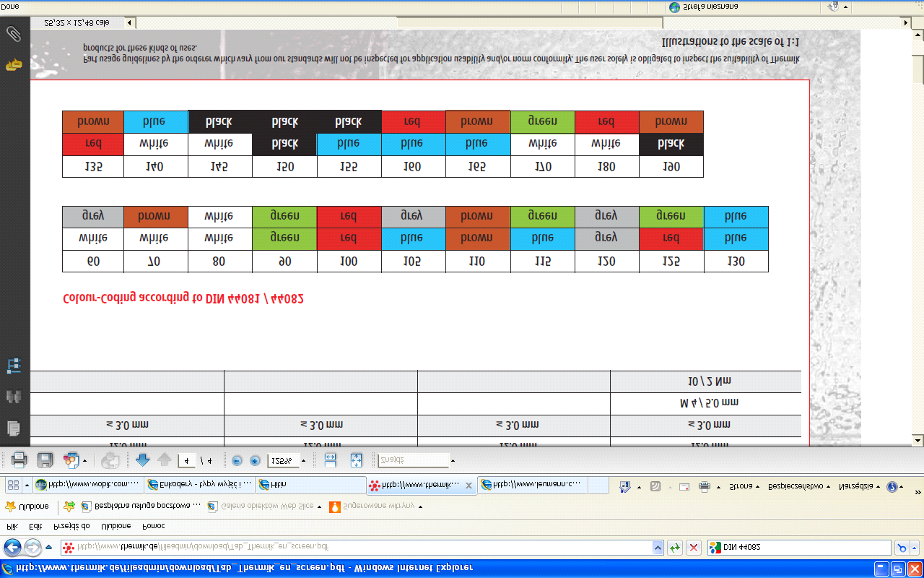Open the collaborate icon's dropdown arrow

tap(84, 460)
